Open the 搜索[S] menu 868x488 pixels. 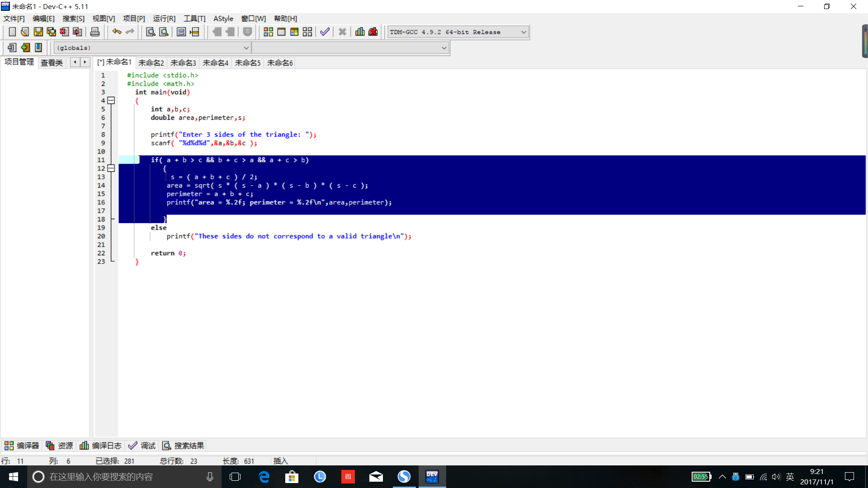point(73,19)
